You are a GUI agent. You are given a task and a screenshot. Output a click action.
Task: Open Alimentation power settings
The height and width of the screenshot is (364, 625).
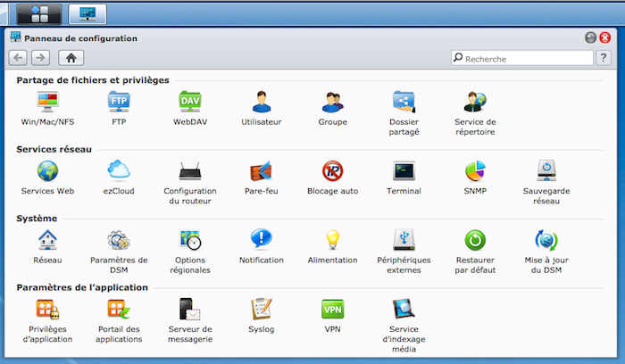coord(333,240)
